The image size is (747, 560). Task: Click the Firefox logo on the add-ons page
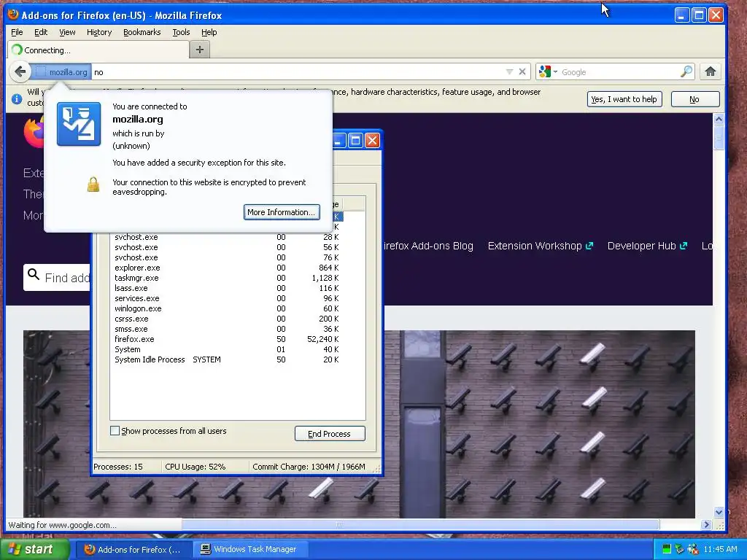point(34,132)
